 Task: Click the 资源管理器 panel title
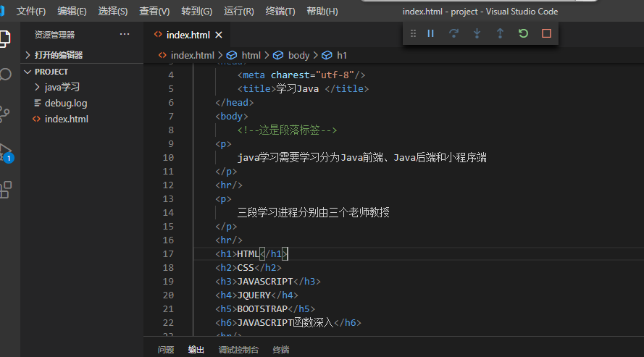pyautogui.click(x=54, y=35)
